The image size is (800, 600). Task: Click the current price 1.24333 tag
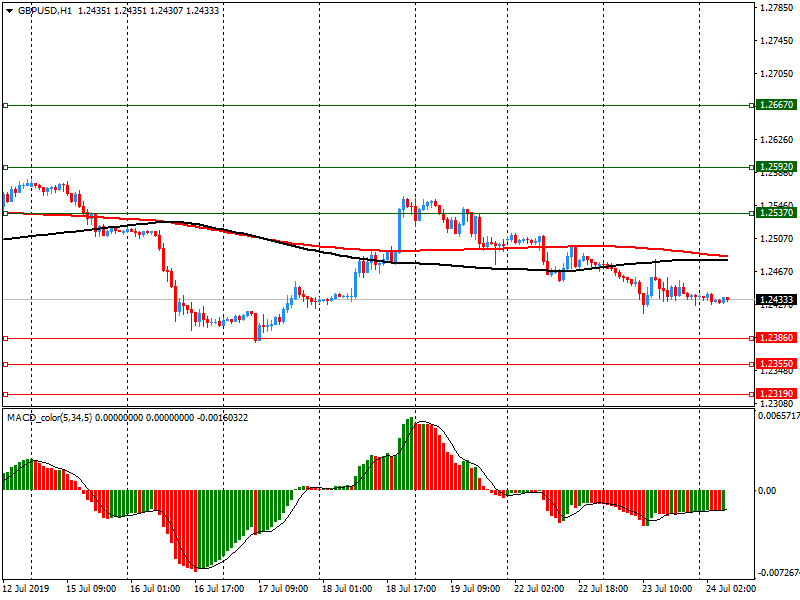(x=776, y=299)
